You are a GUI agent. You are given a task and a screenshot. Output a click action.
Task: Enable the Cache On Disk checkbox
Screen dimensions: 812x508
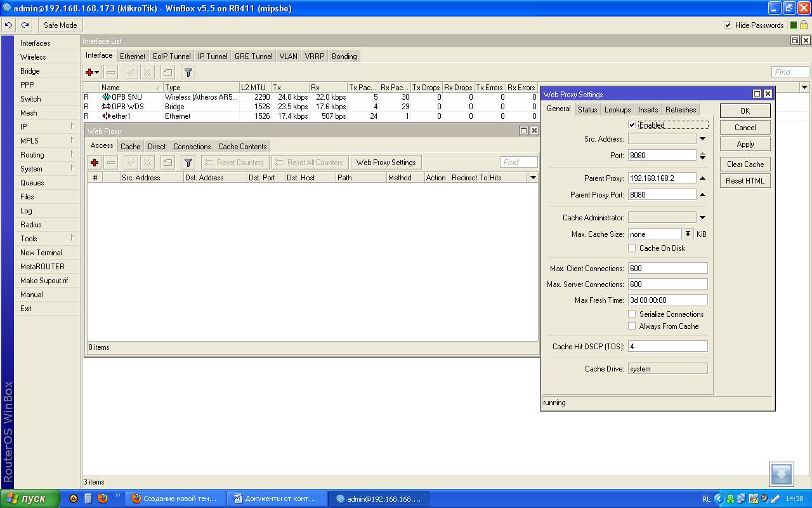tap(632, 248)
